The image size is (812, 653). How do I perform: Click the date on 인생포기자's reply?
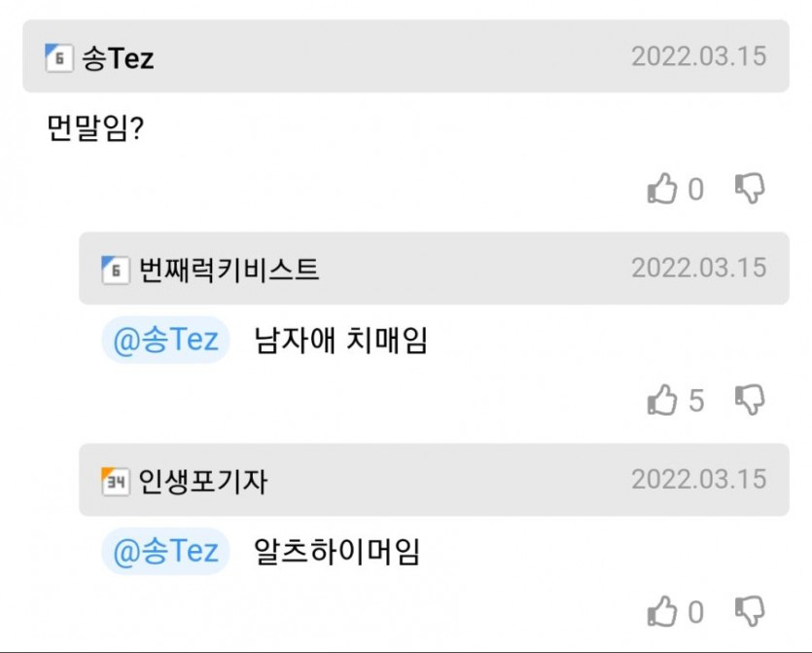698,480
